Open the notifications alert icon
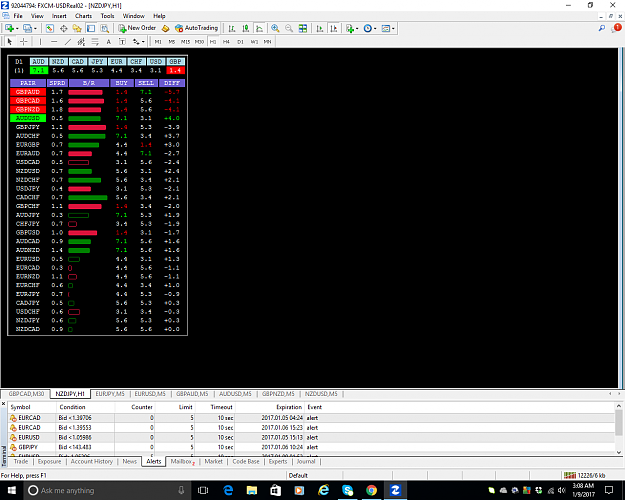 pyautogui.click(x=617, y=28)
